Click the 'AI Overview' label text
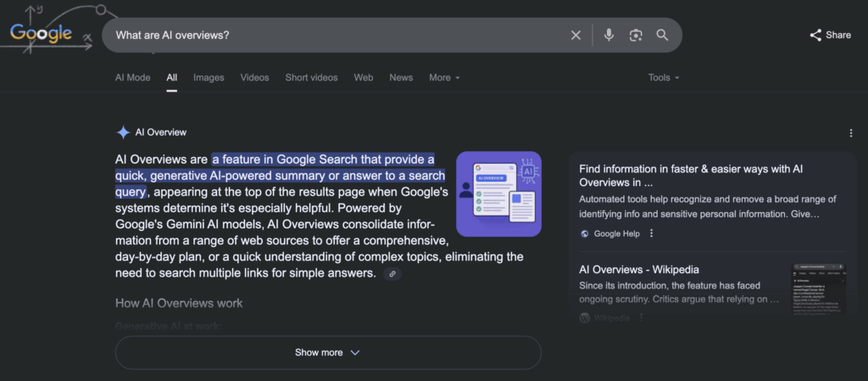This screenshot has height=381, width=868. coord(160,132)
